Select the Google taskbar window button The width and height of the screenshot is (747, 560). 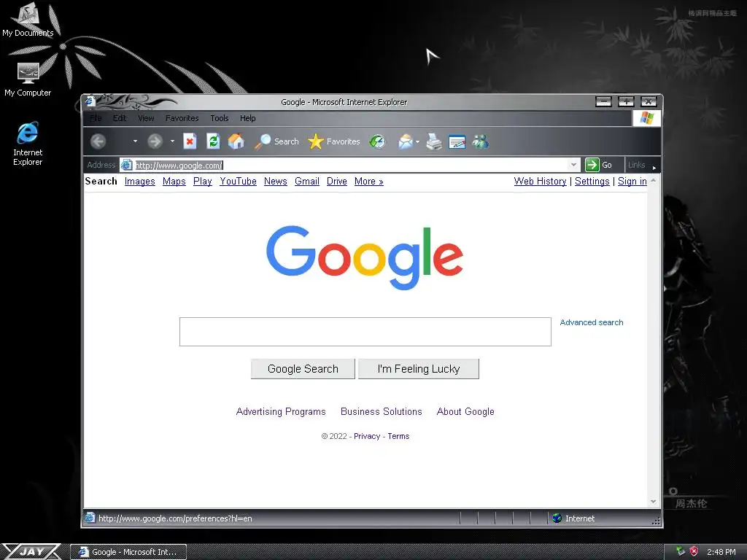point(128,552)
